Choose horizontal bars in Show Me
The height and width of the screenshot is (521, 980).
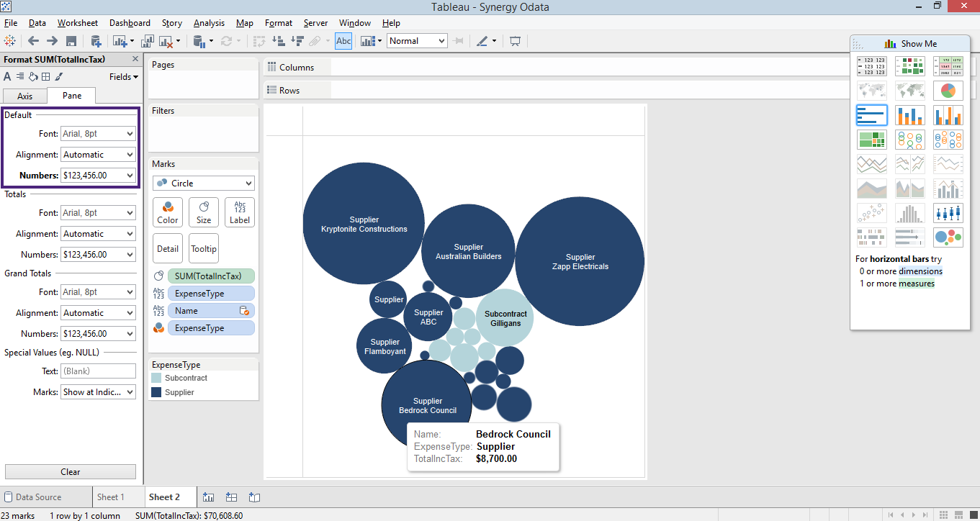point(871,115)
